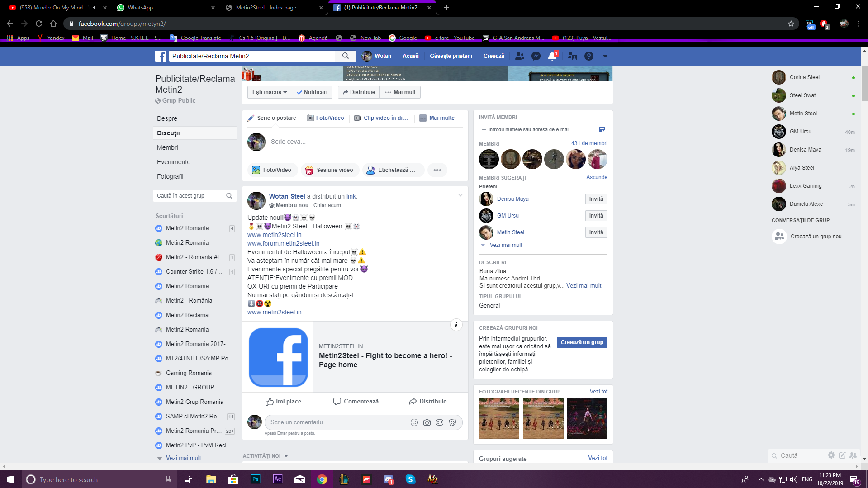Open post options chevron on Wotan's post

pos(460,195)
